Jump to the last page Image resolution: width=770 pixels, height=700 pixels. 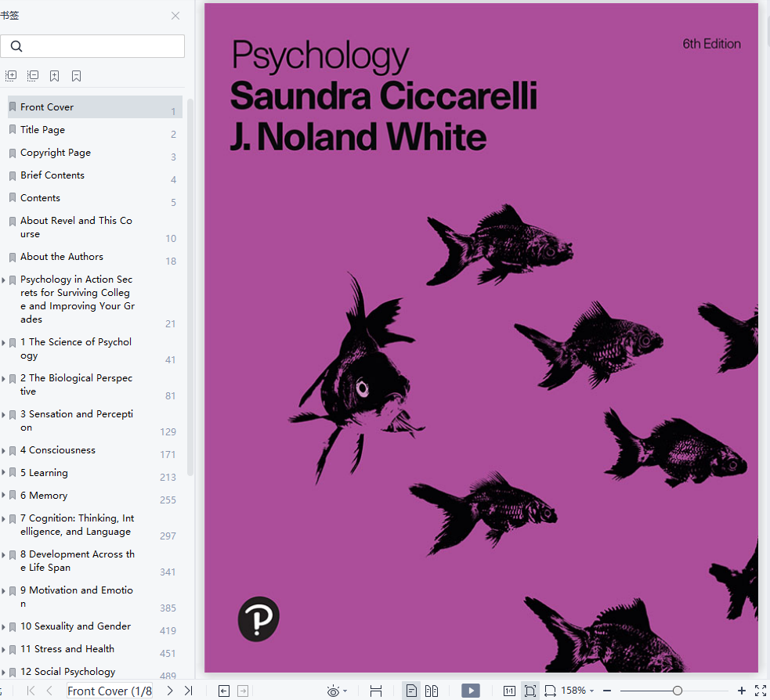click(x=188, y=691)
